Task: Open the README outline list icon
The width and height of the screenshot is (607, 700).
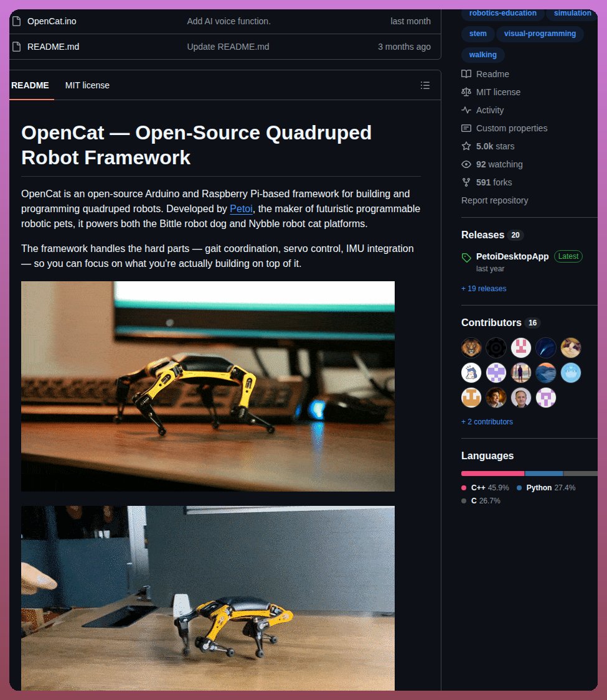Action: pos(425,85)
